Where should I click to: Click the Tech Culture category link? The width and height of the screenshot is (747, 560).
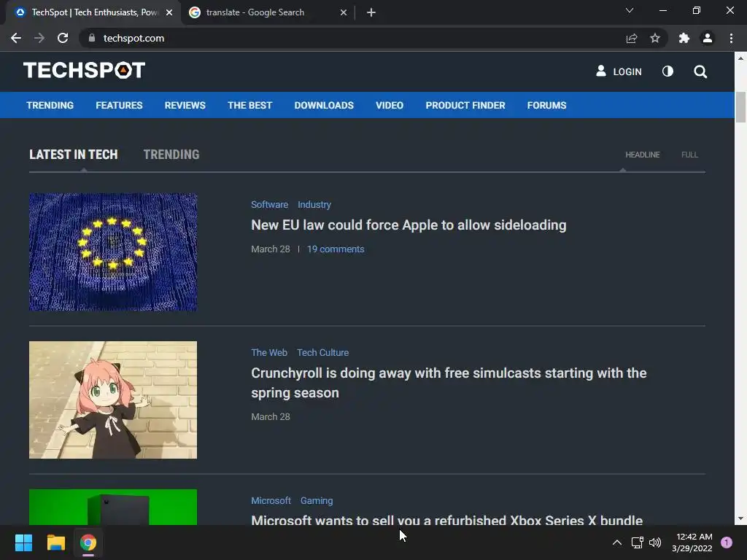(323, 352)
